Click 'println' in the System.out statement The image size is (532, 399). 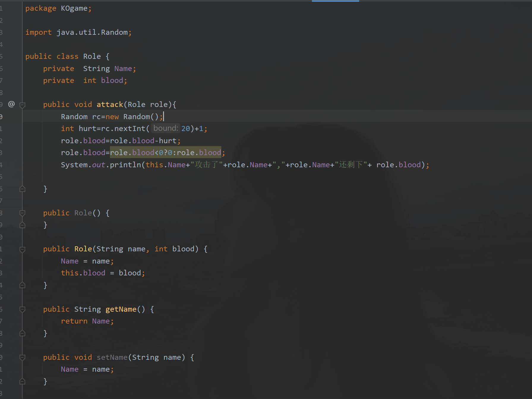click(x=125, y=165)
